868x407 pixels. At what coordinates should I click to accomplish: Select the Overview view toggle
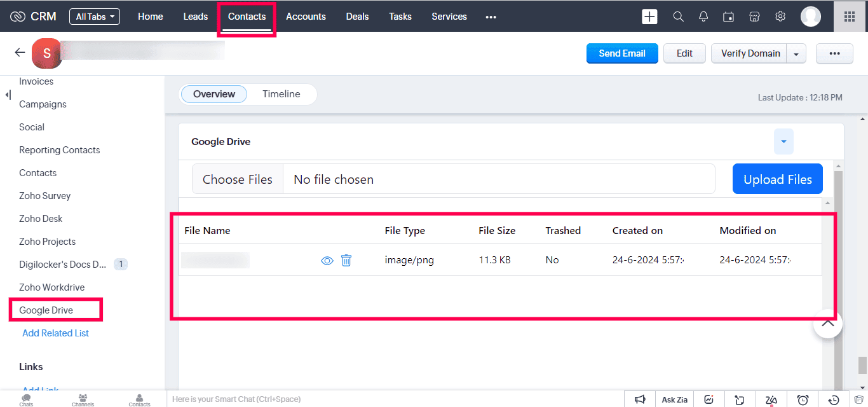click(x=214, y=94)
